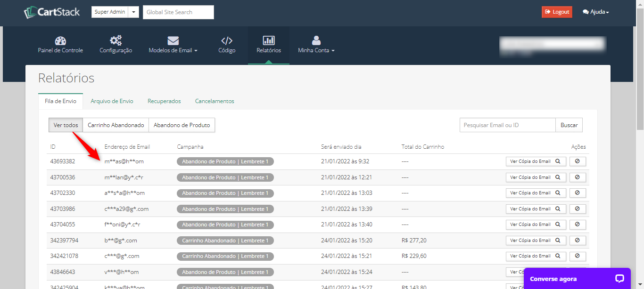Open Painel de Controle dashboard icon
Screen dimensions: 644x289
click(60, 41)
